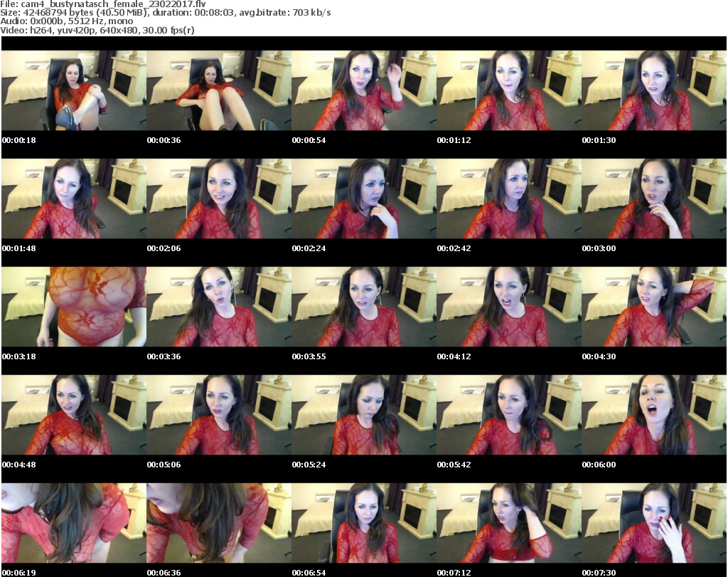
Task: Select the 00:03:18 timestamp label
Action: [19, 356]
